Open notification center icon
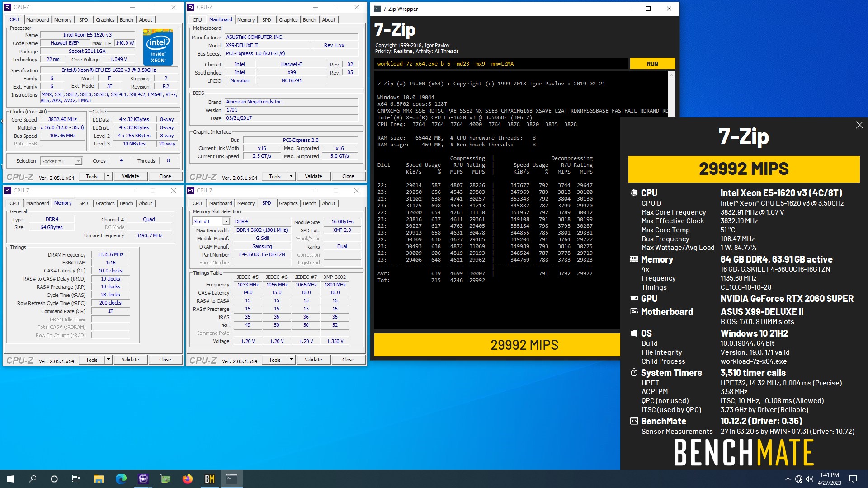Viewport: 868px width, 488px height. point(853,479)
